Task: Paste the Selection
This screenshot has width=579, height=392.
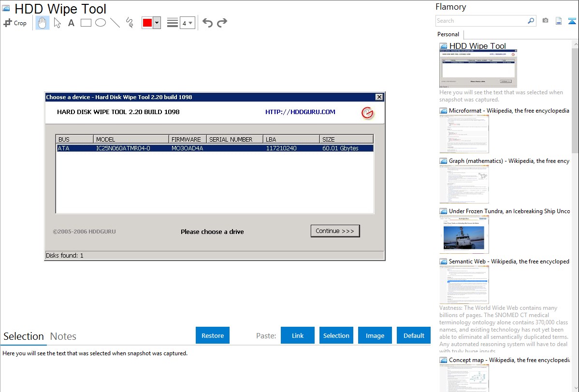Action: [336, 335]
